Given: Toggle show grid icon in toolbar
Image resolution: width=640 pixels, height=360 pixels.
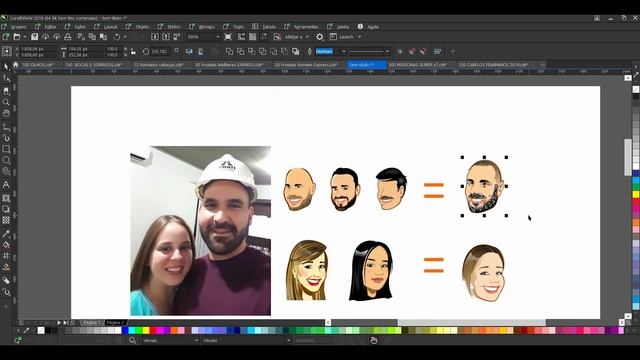Looking at the screenshot, I should (x=253, y=37).
